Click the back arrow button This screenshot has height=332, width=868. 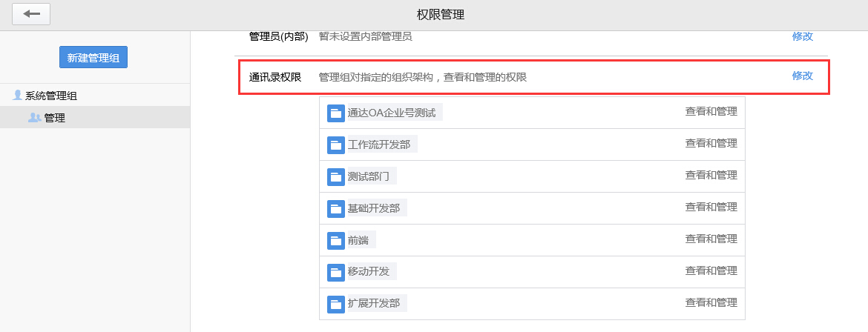(31, 14)
